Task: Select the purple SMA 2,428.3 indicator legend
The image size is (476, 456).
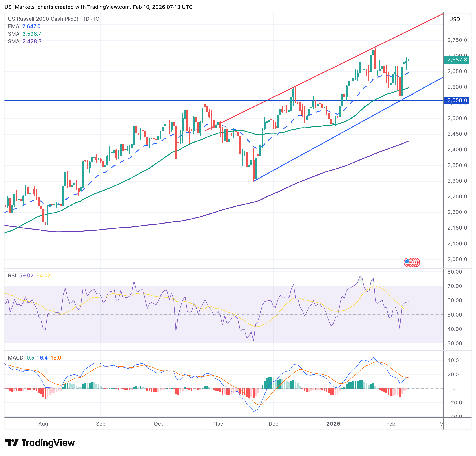Action: pyautogui.click(x=24, y=41)
